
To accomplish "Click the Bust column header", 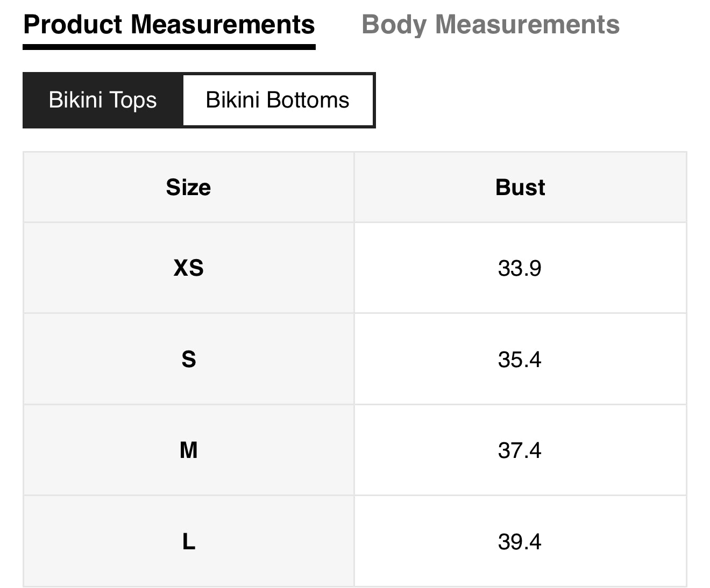I will pyautogui.click(x=520, y=188).
